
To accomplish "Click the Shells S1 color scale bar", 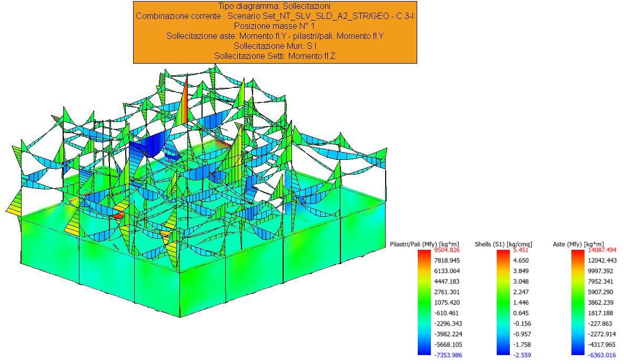I will (503, 302).
